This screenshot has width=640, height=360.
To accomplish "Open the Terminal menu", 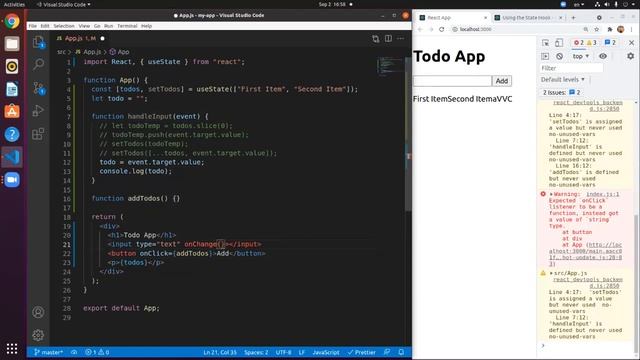I will click(x=127, y=26).
